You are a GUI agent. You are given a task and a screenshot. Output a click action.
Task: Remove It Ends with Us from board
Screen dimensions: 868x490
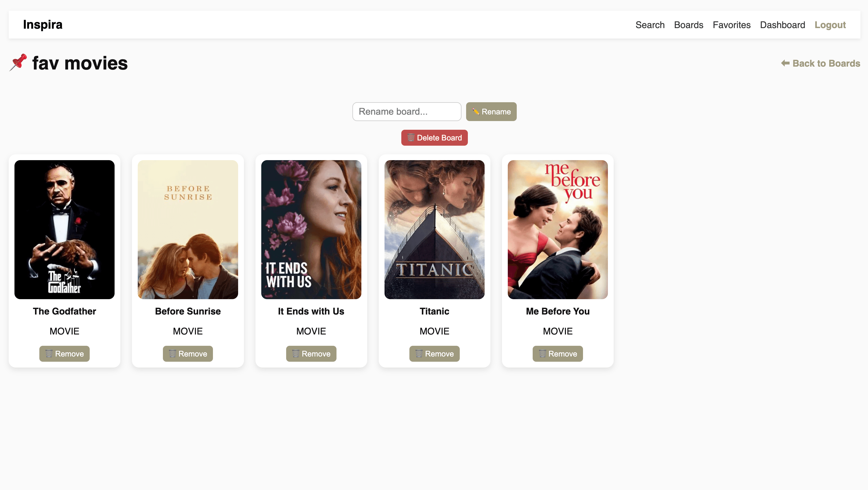tap(311, 353)
